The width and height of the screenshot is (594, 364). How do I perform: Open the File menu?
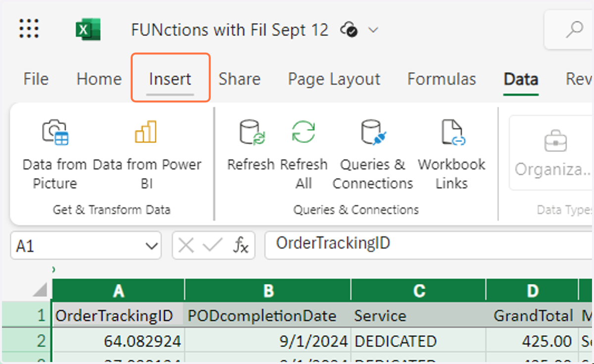(36, 79)
